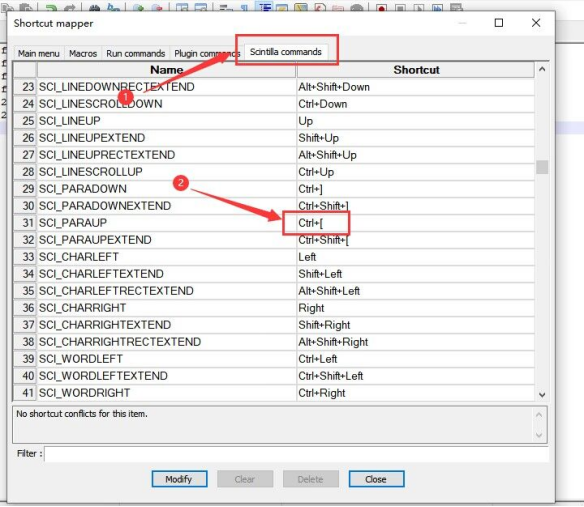
Task: Click row number 31 in the table
Action: pyautogui.click(x=25, y=223)
